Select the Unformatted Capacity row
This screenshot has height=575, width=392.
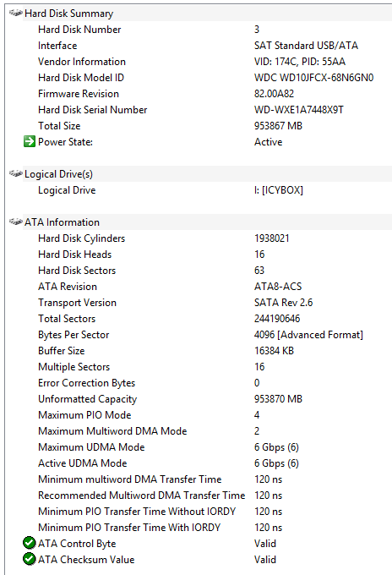207,399
